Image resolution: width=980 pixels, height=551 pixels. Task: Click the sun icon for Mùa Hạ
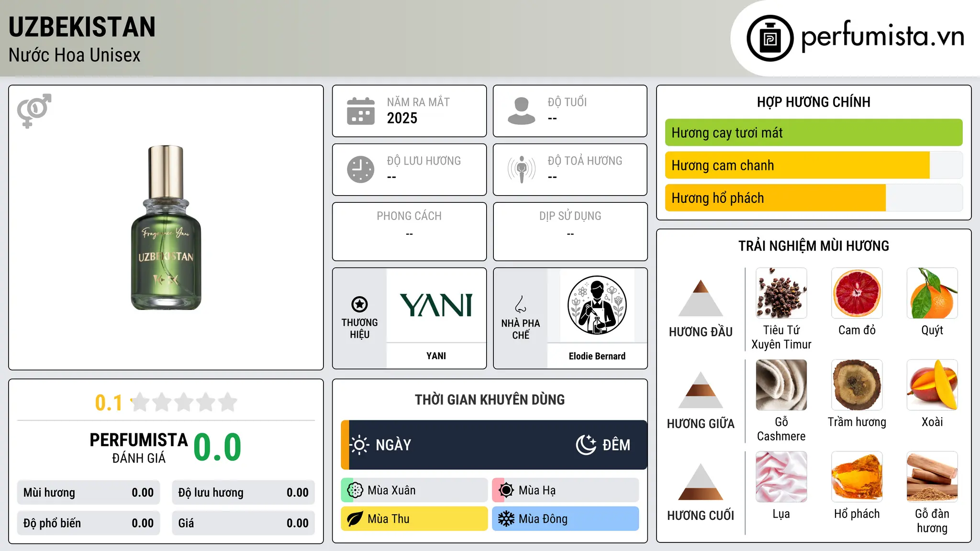pyautogui.click(x=506, y=490)
